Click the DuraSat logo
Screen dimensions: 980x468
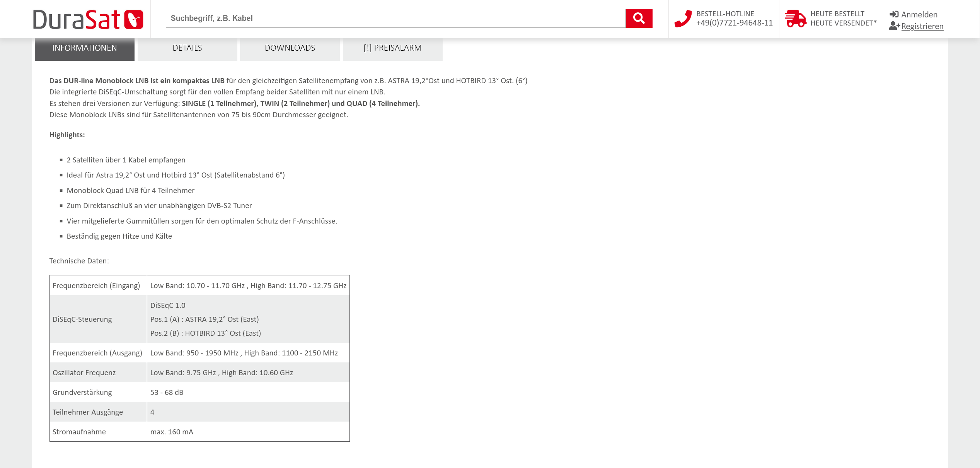coord(88,19)
